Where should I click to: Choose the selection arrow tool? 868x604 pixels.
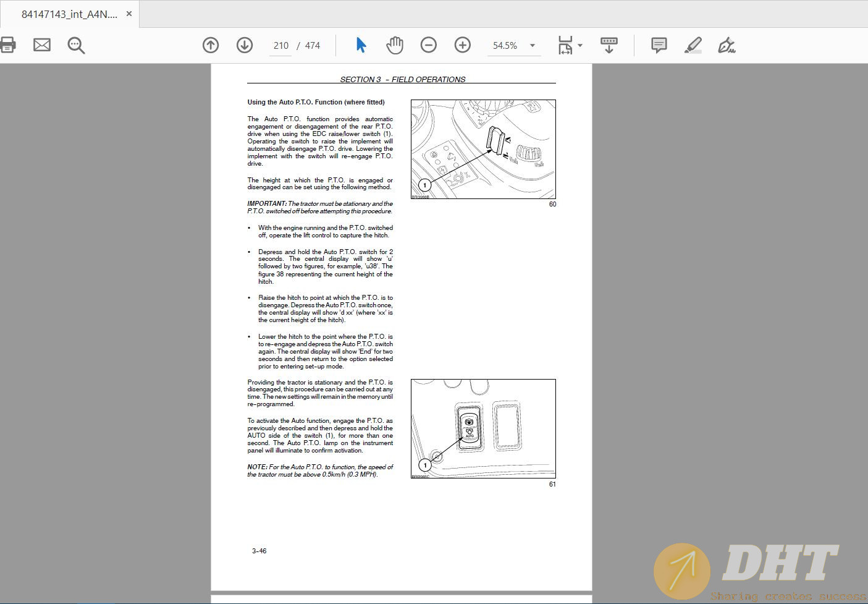click(x=361, y=45)
